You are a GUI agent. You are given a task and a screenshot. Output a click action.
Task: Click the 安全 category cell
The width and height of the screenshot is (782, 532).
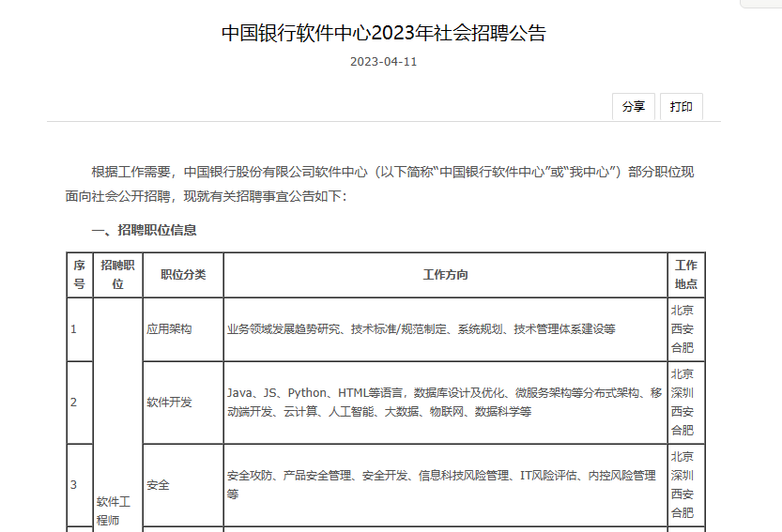tap(183, 485)
